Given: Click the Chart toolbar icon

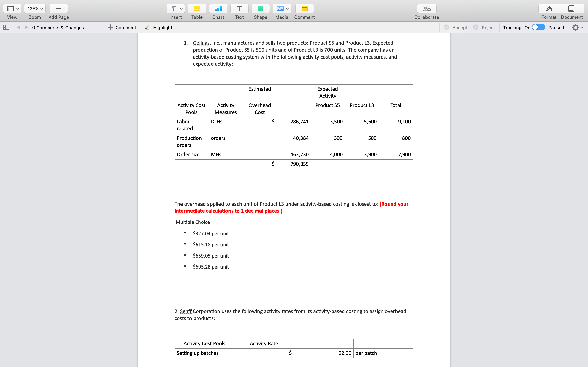Looking at the screenshot, I should [x=218, y=9].
